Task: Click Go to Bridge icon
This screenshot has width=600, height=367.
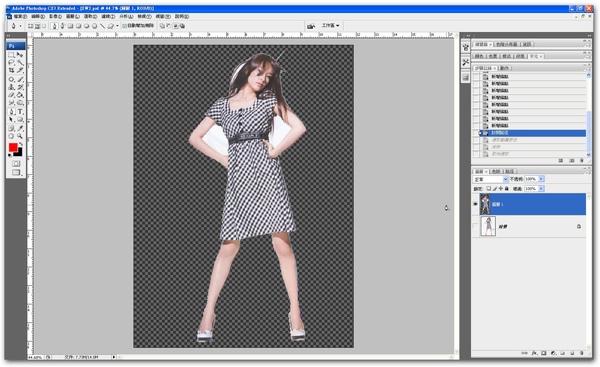Action: click(x=311, y=26)
